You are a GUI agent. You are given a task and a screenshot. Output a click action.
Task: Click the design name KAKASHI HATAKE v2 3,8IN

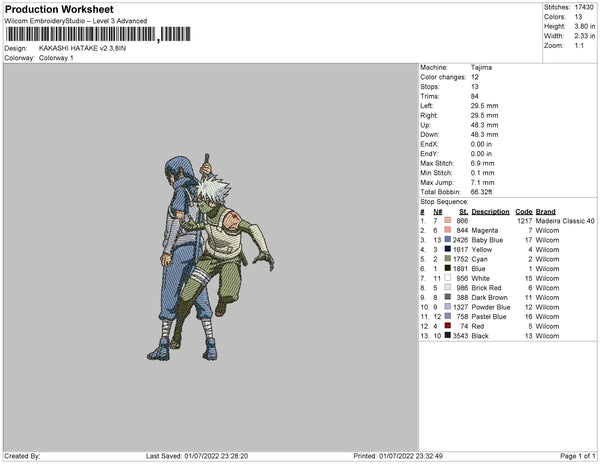tap(82, 48)
